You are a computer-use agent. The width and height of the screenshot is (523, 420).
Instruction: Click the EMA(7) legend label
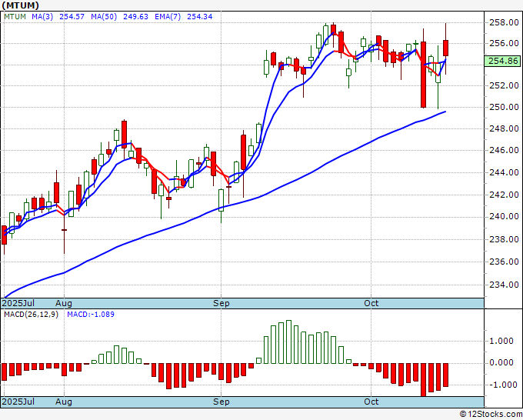[x=168, y=17]
